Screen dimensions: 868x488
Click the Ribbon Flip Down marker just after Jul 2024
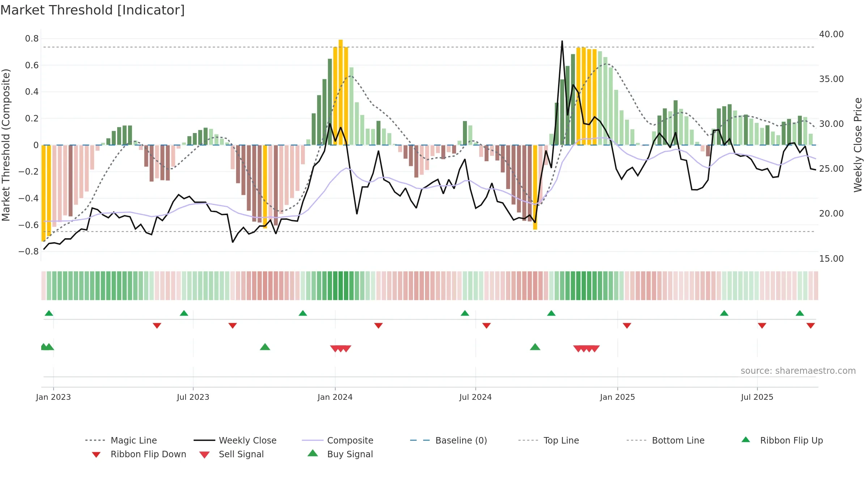486,326
